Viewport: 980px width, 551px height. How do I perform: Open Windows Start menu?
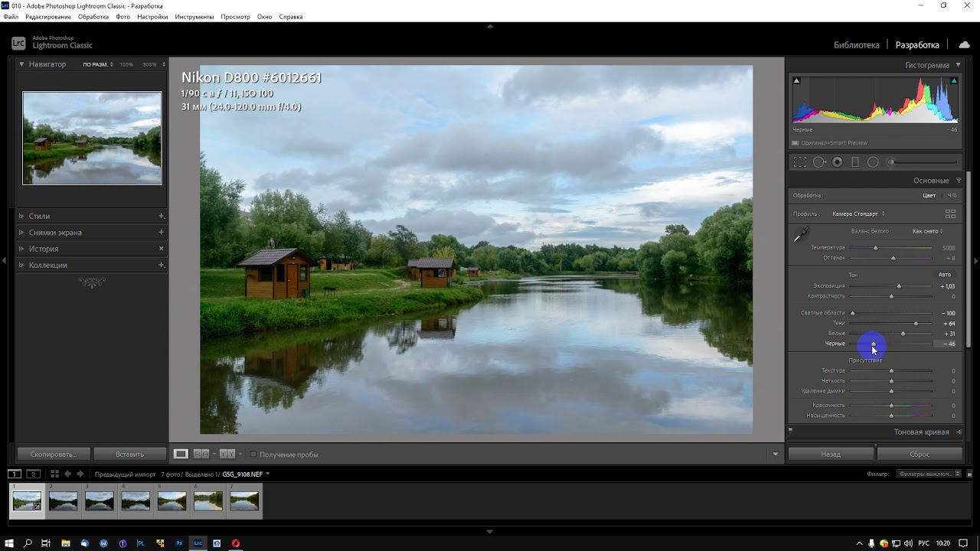(x=8, y=543)
